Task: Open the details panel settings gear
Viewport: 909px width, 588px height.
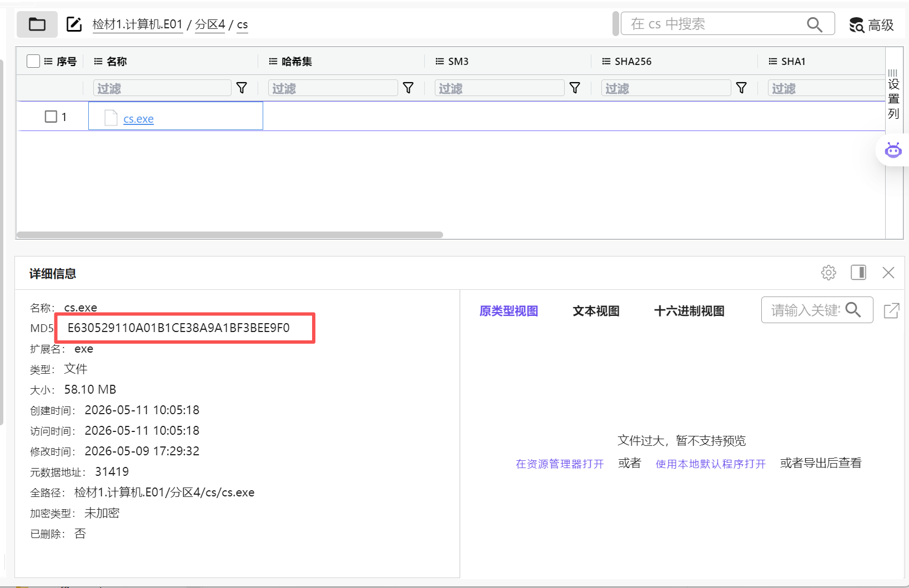Action: click(828, 273)
